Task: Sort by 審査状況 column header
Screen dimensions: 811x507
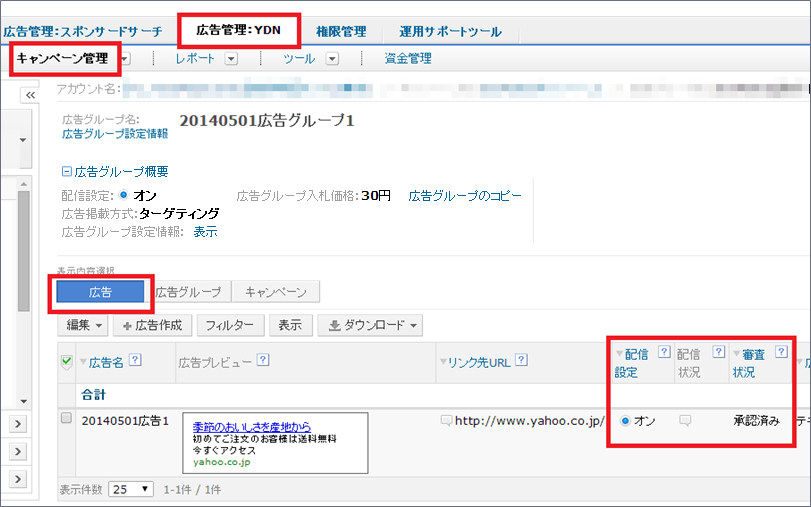Action: 749,363
